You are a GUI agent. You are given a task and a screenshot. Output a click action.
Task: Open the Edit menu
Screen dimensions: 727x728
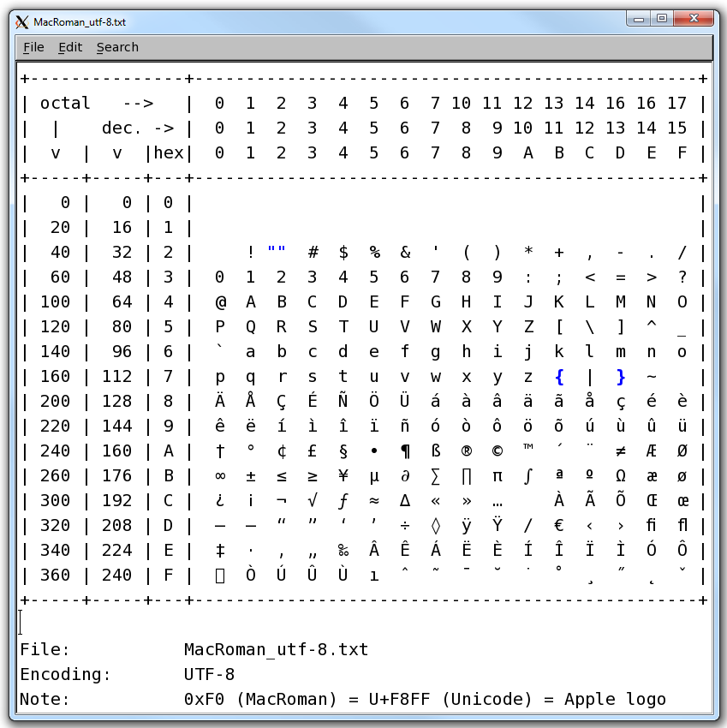tap(70, 47)
